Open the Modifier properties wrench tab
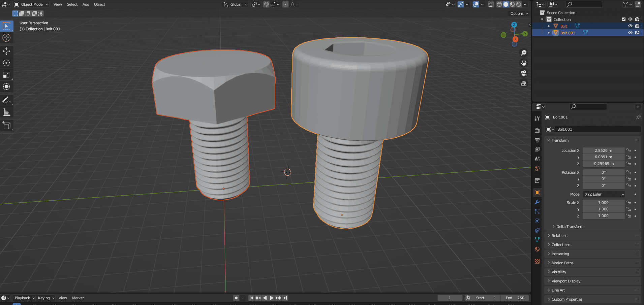Image resolution: width=644 pixels, height=305 pixels. click(537, 202)
